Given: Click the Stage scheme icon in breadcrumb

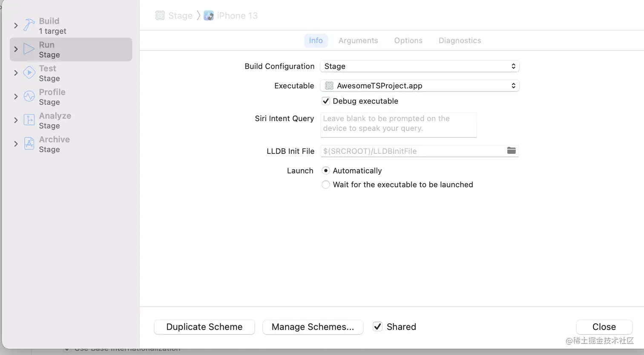Looking at the screenshot, I should 160,16.
